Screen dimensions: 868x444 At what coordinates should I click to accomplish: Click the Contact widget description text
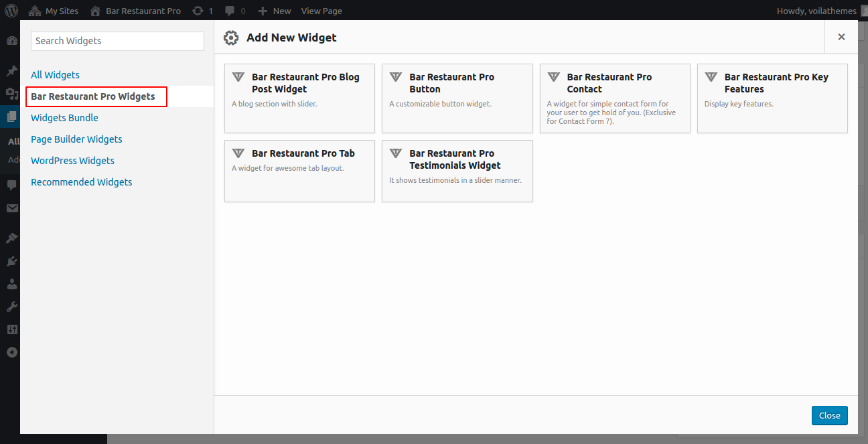tap(611, 113)
